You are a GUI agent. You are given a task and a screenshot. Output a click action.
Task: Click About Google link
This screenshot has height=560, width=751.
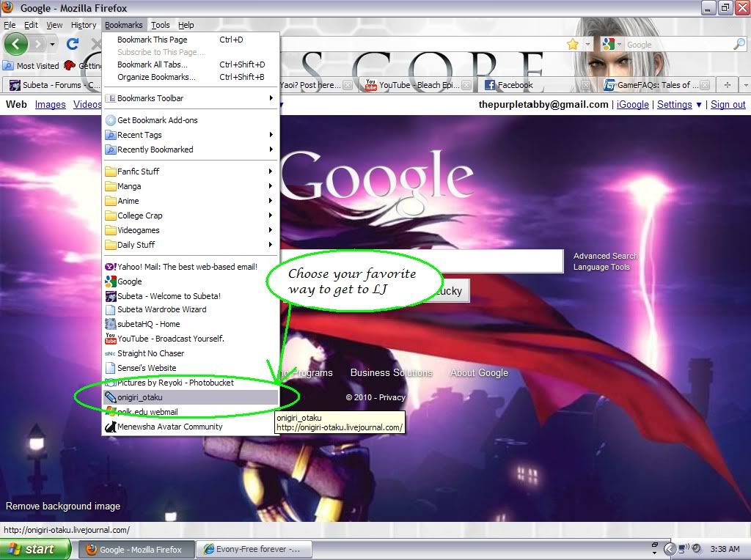click(479, 373)
